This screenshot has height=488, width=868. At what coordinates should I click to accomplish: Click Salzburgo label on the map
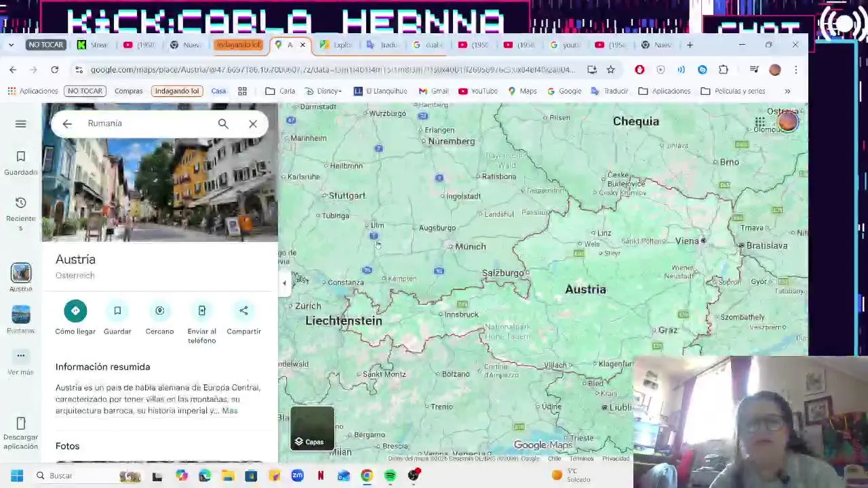click(x=502, y=273)
